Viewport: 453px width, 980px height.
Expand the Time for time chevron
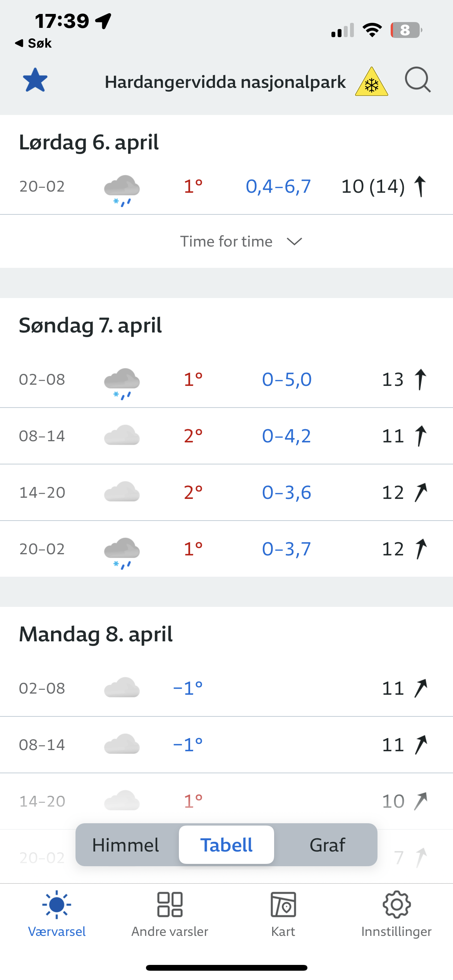coord(294,242)
